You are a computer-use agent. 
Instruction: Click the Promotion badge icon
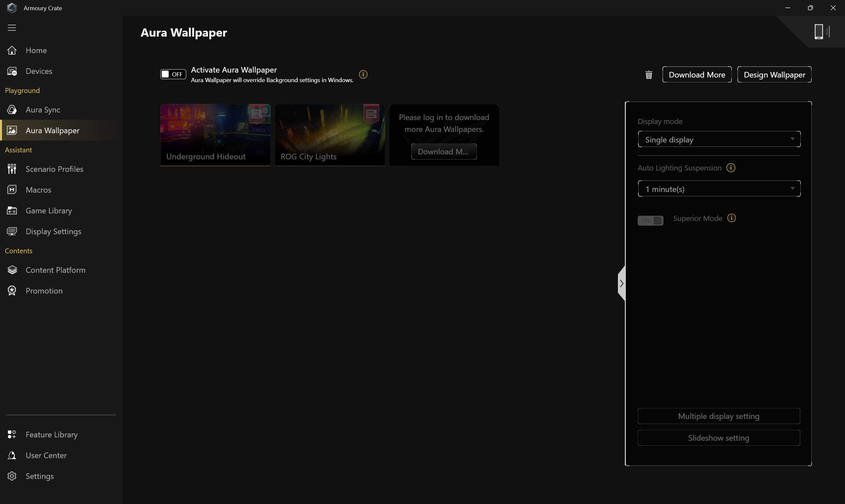pos(12,291)
